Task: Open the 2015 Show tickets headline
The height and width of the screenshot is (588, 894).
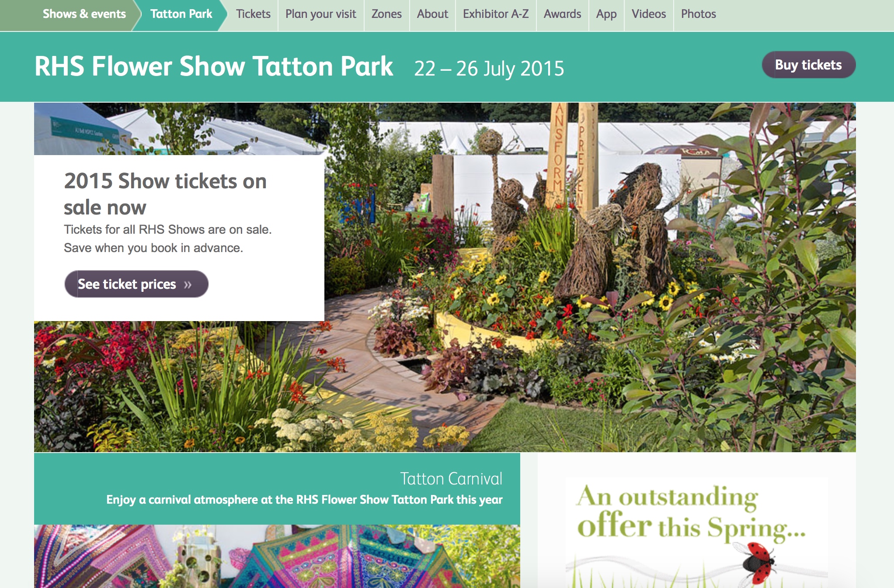Action: tap(165, 194)
